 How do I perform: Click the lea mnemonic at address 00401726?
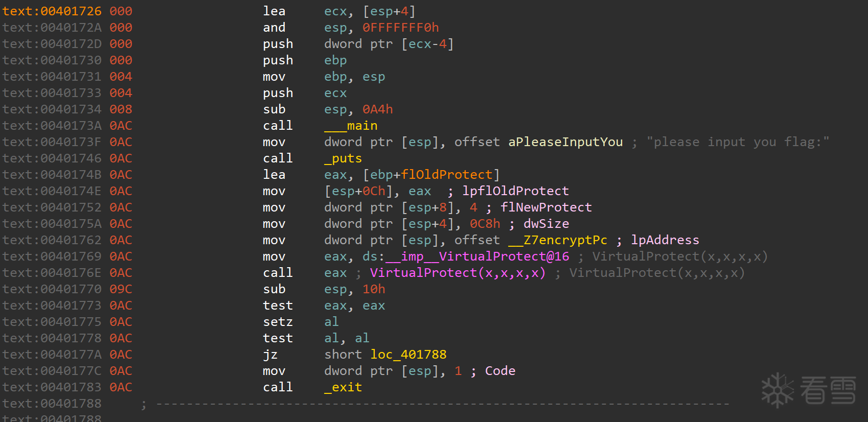pyautogui.click(x=275, y=11)
